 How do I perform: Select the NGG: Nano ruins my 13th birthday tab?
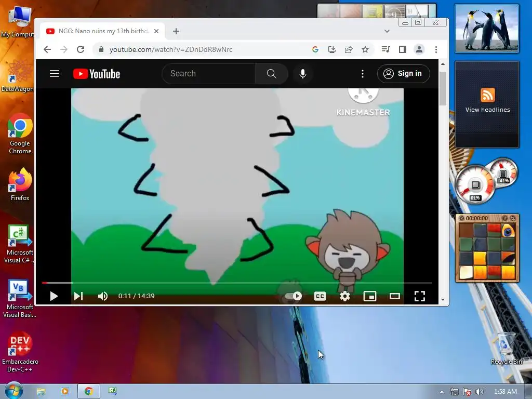pyautogui.click(x=102, y=31)
